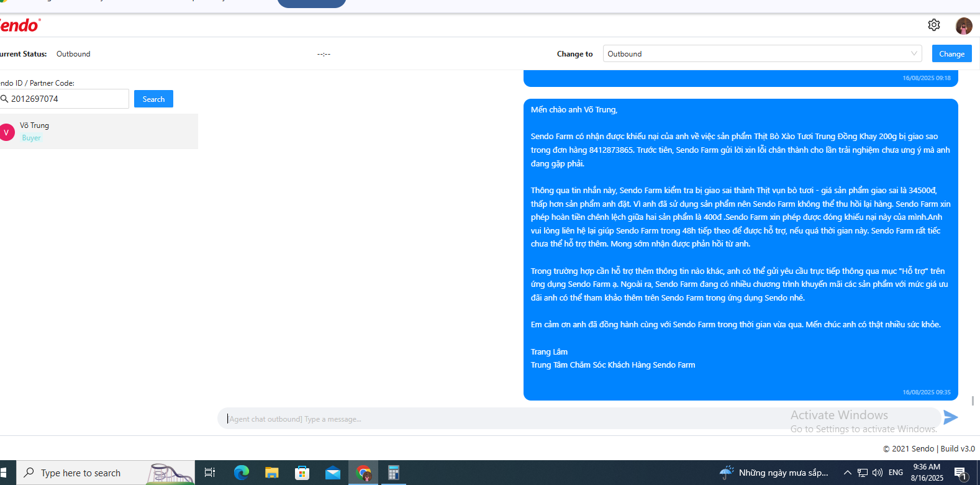Viewport: 980px width, 485px height.
Task: Open Microsoft Store from taskbar
Action: click(302, 473)
